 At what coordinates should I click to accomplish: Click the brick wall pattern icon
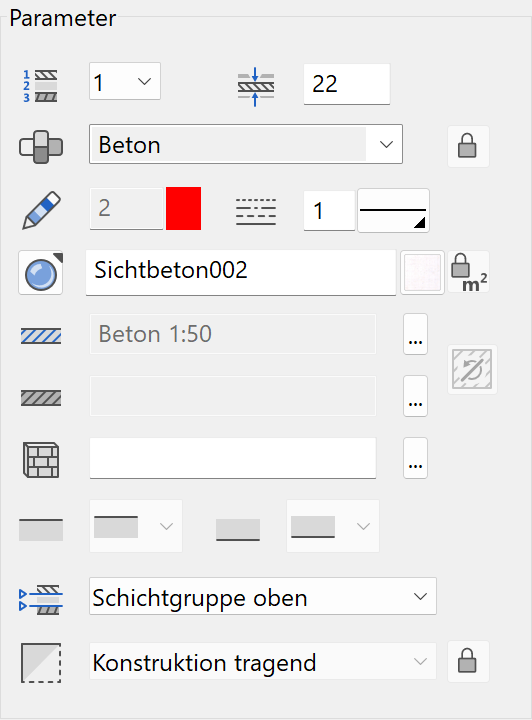click(41, 460)
